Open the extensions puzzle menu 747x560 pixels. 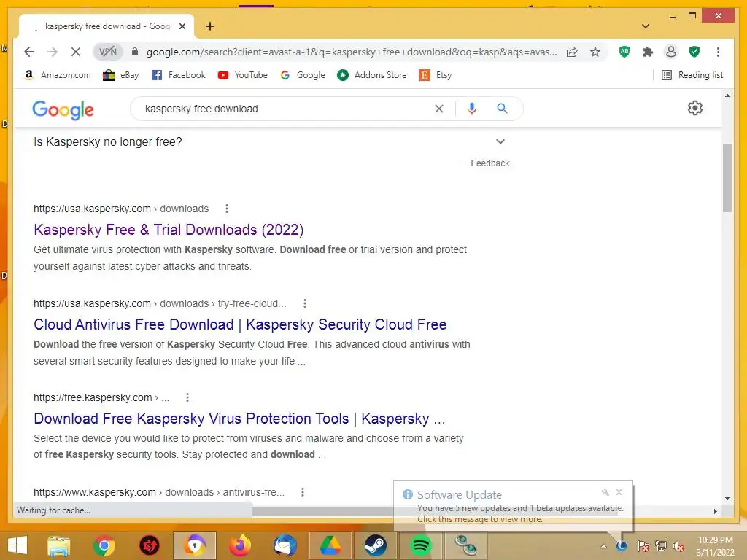pos(648,52)
